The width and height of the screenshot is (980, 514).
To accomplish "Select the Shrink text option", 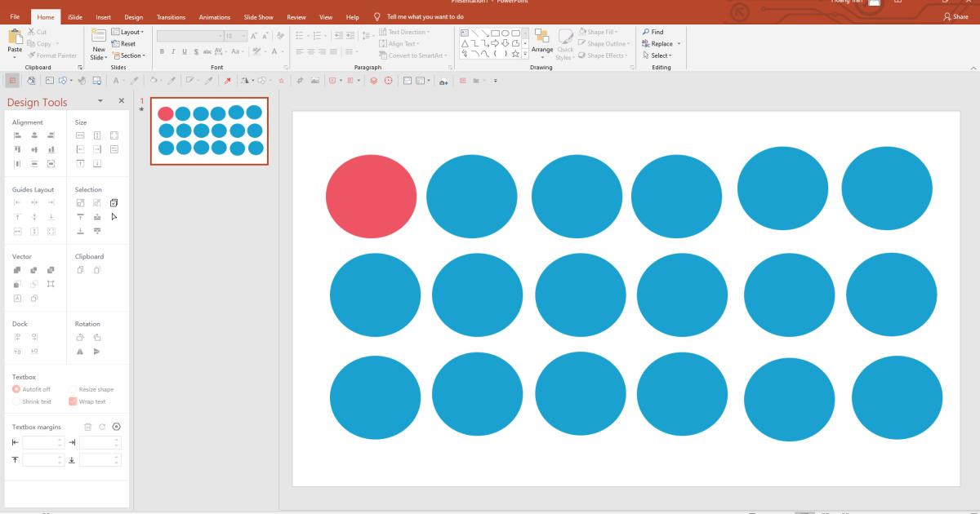I will click(16, 401).
